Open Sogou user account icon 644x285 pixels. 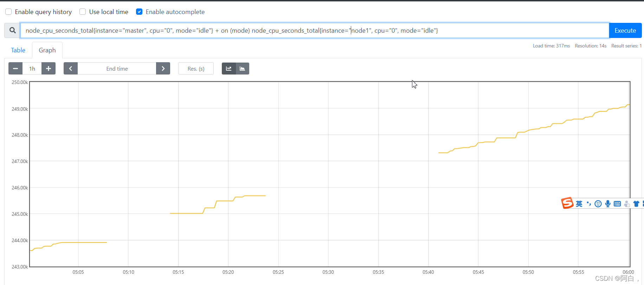click(627, 204)
